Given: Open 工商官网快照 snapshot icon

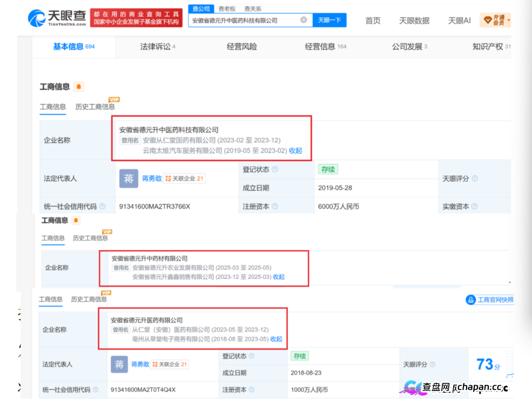Looking at the screenshot, I should click(x=470, y=300).
